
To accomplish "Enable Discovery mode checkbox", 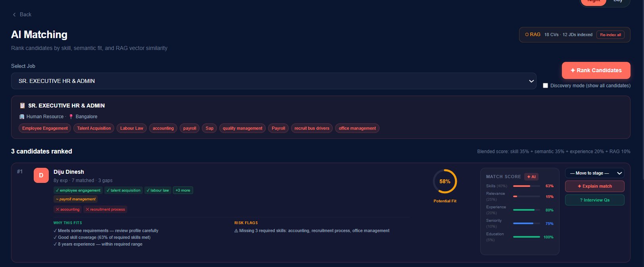I will pos(545,86).
